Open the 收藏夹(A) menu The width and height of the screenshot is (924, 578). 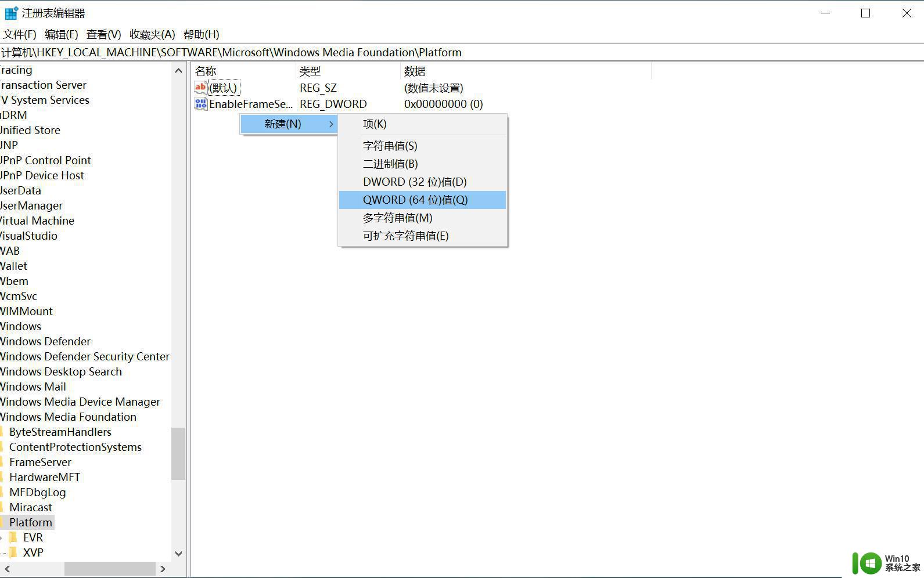point(152,34)
